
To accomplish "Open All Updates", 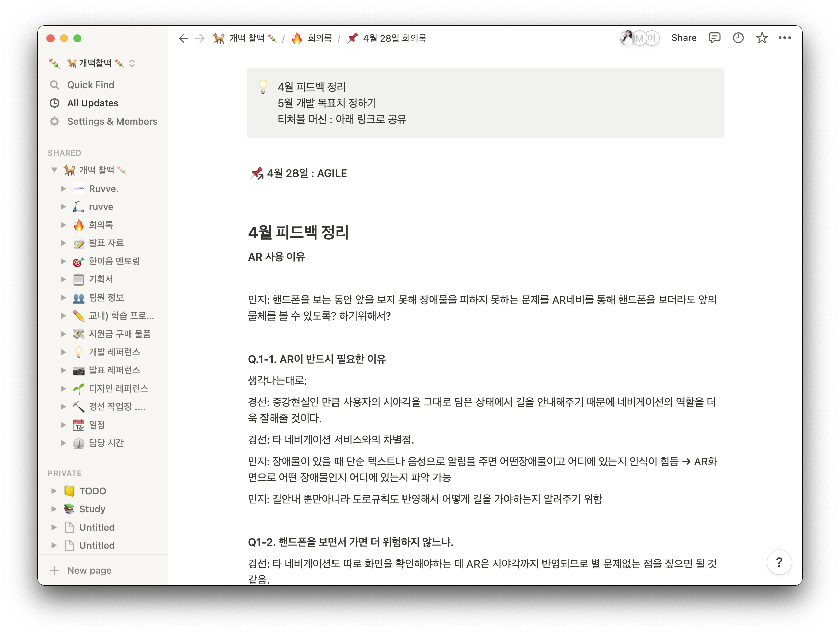I will click(x=93, y=103).
